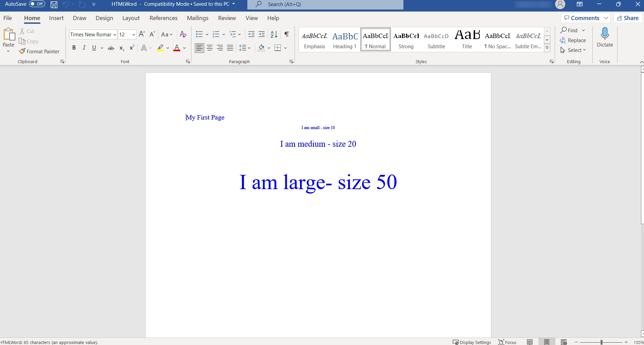644x345 pixels.
Task: Click the Save icon in title bar
Action: click(x=54, y=4)
